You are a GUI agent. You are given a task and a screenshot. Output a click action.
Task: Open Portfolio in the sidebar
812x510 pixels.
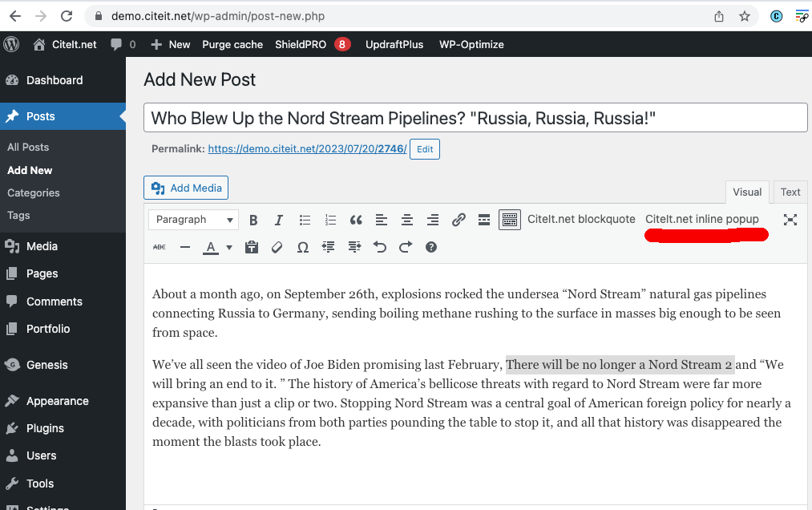(63, 329)
